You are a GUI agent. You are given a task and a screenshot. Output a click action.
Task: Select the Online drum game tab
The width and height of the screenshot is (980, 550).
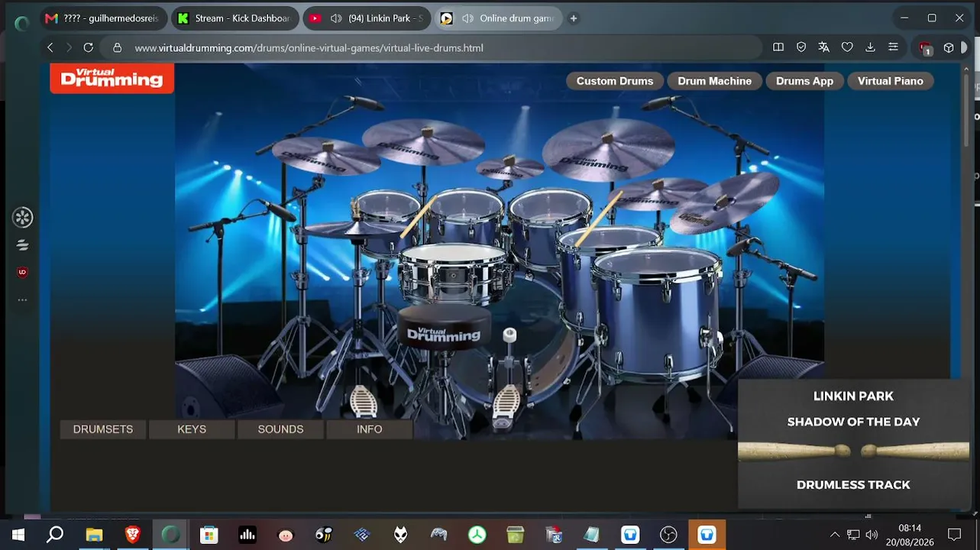point(499,18)
